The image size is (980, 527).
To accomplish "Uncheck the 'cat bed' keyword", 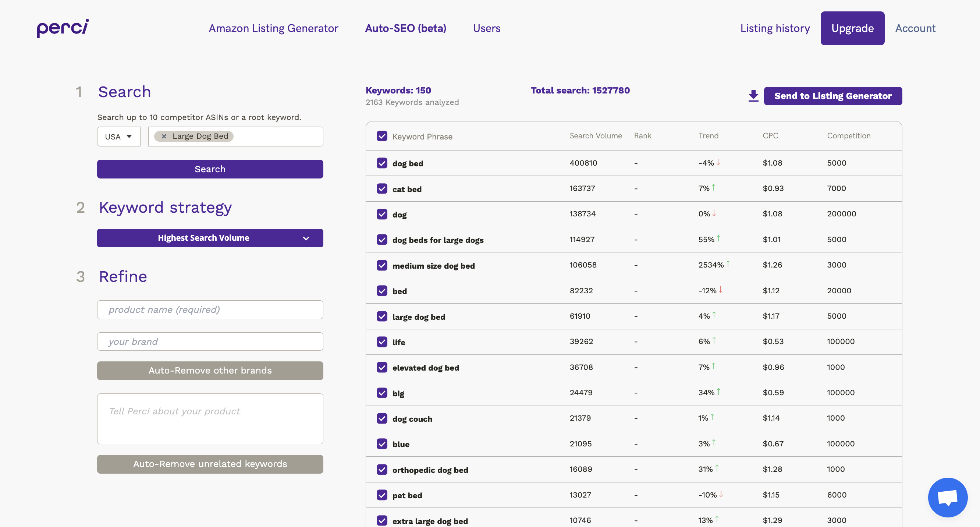I will (381, 189).
